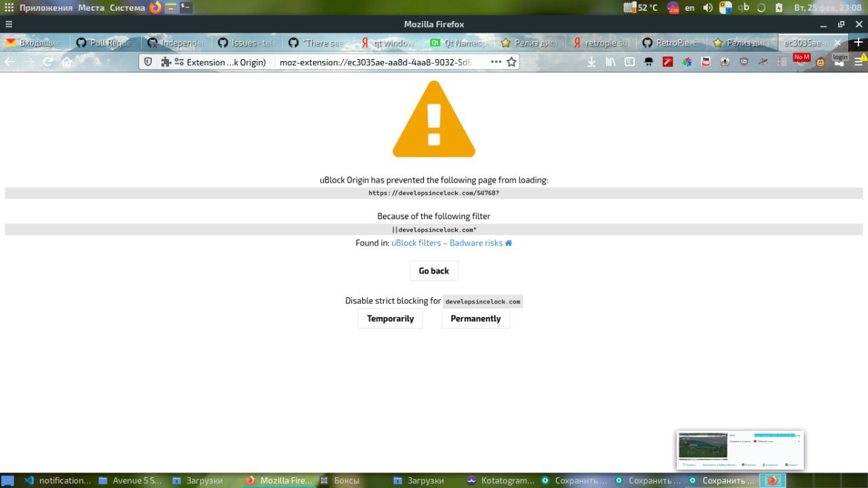Click the tracking protection shield icon
The width and height of the screenshot is (868, 488).
(149, 62)
